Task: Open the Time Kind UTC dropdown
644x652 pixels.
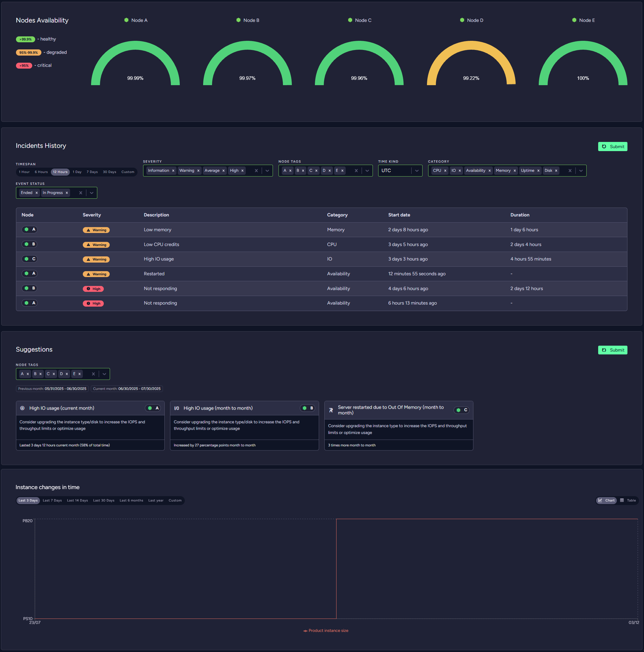Action: tap(417, 171)
